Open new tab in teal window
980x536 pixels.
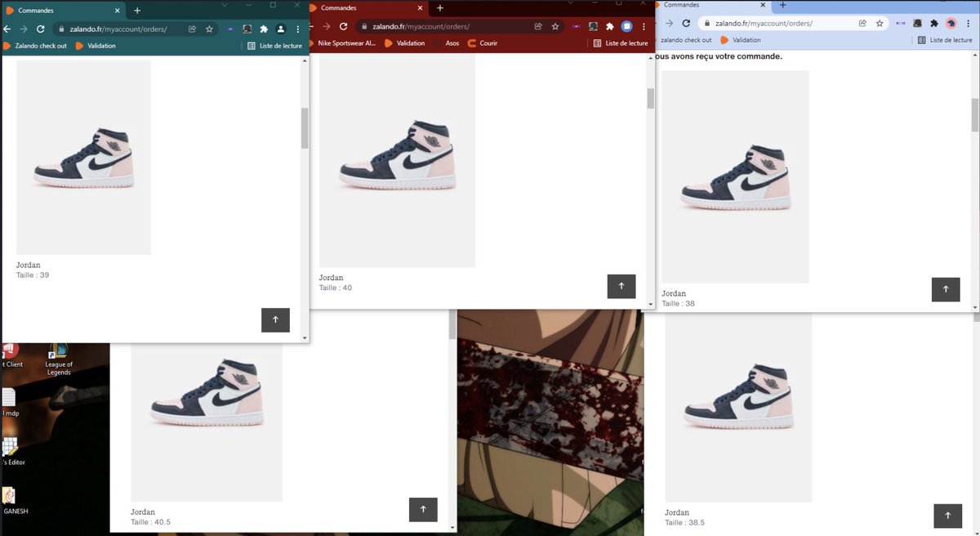(x=136, y=11)
